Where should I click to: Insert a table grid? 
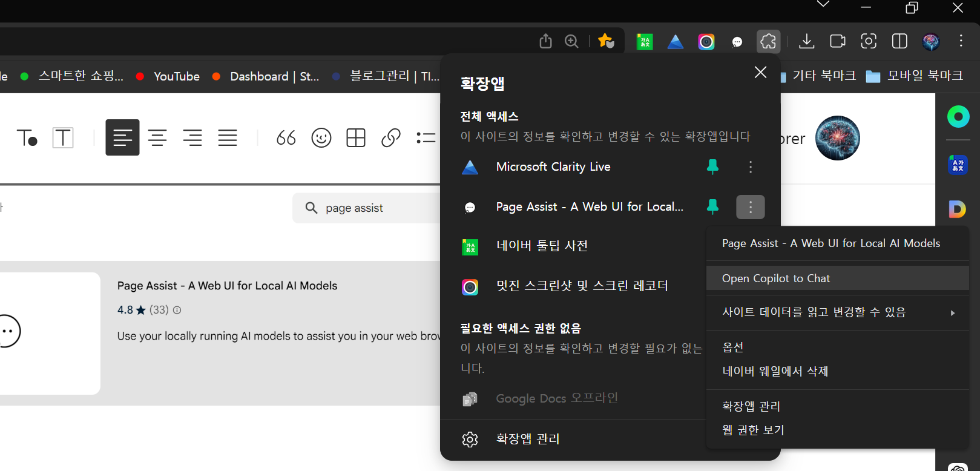356,138
